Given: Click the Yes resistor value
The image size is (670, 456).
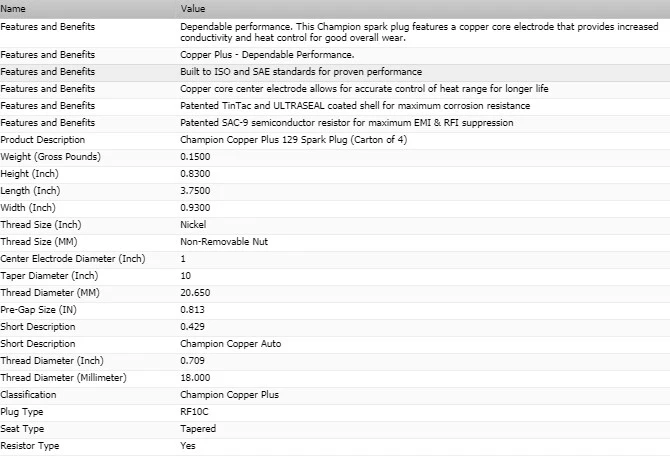Looking at the screenshot, I should coord(188,446).
